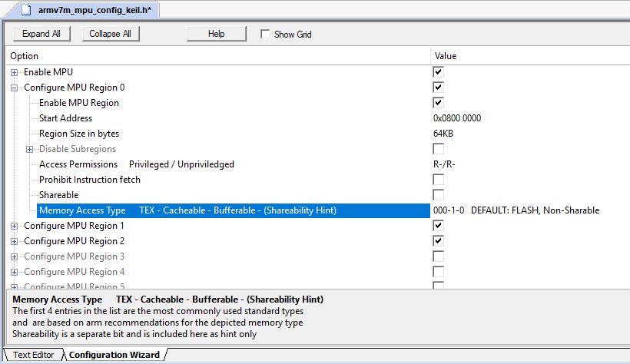The image size is (630, 364).
Task: Enable the Configure MPU Region 3 checkbox
Action: pos(439,256)
